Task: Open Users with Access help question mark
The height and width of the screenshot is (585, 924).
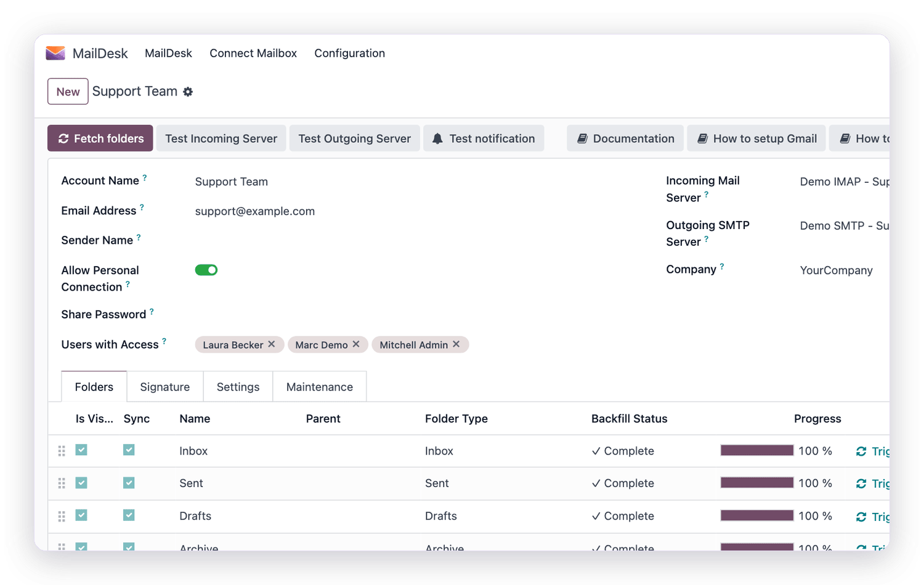Action: pos(164,341)
